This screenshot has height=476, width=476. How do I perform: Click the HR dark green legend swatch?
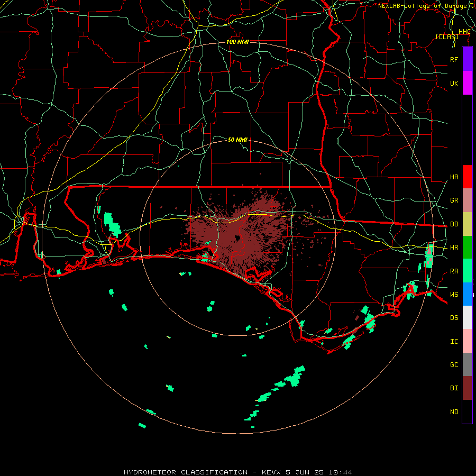click(467, 248)
